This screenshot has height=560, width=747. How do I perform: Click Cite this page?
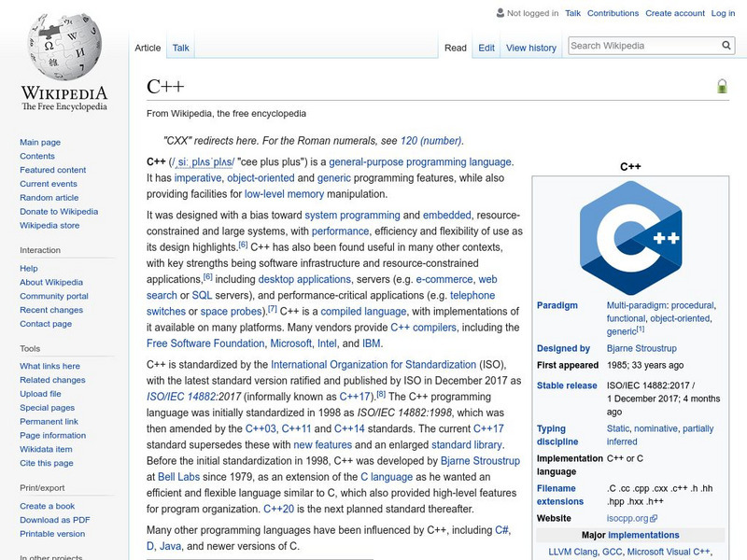click(46, 462)
